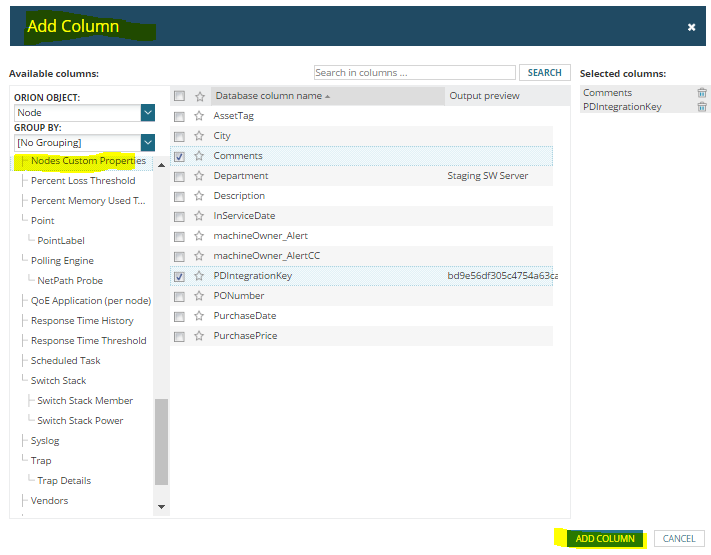Select Nodes Custom Properties tree item

pos(88,161)
